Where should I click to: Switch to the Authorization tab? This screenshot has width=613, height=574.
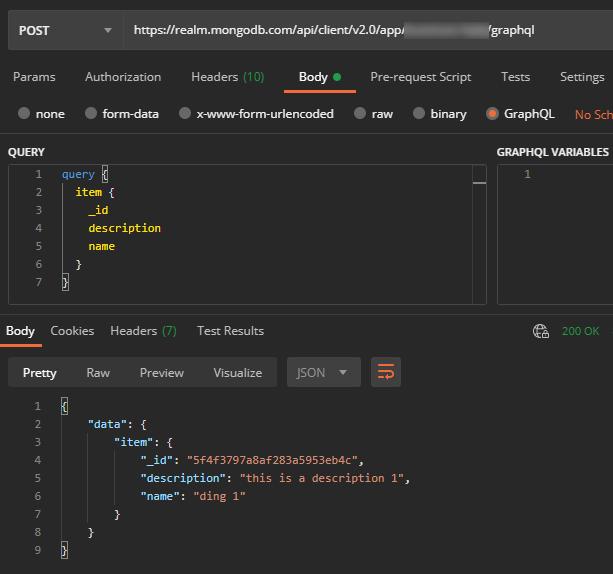[x=123, y=77]
